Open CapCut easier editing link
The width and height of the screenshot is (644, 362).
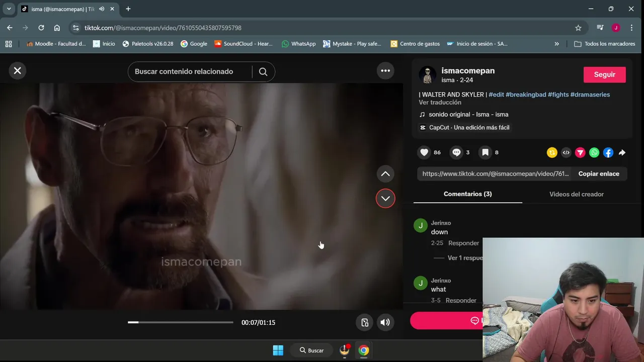point(464,127)
